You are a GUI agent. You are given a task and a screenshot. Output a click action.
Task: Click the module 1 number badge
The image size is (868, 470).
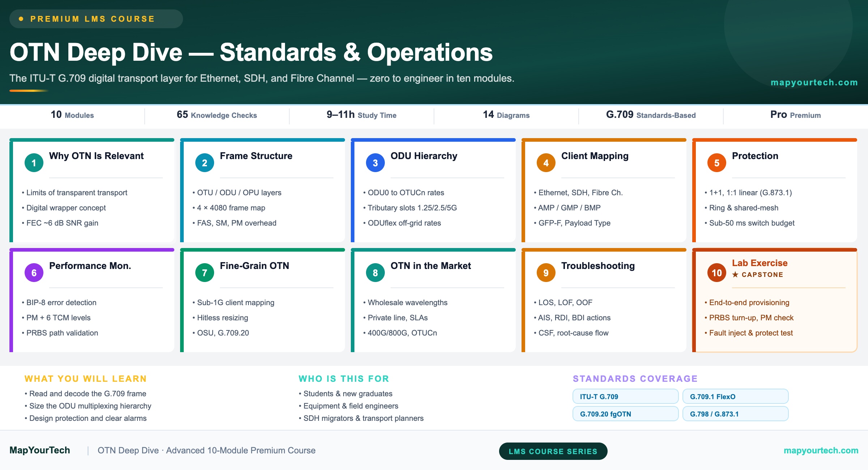[34, 163]
